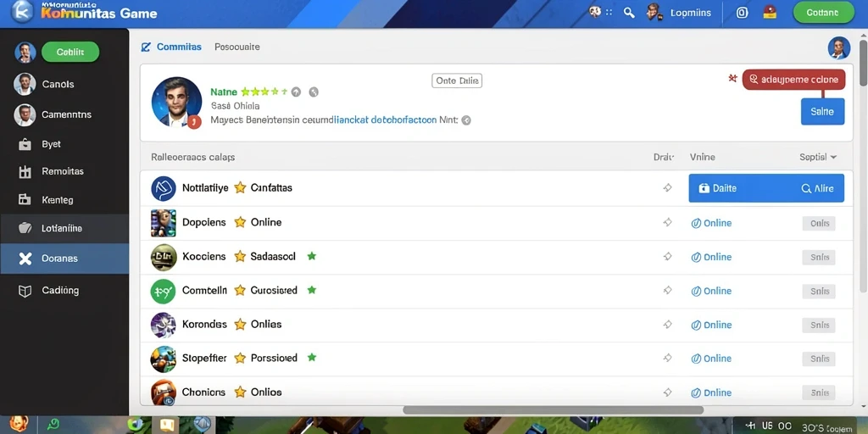
Task: Pin the Koociens row
Action: click(x=668, y=257)
